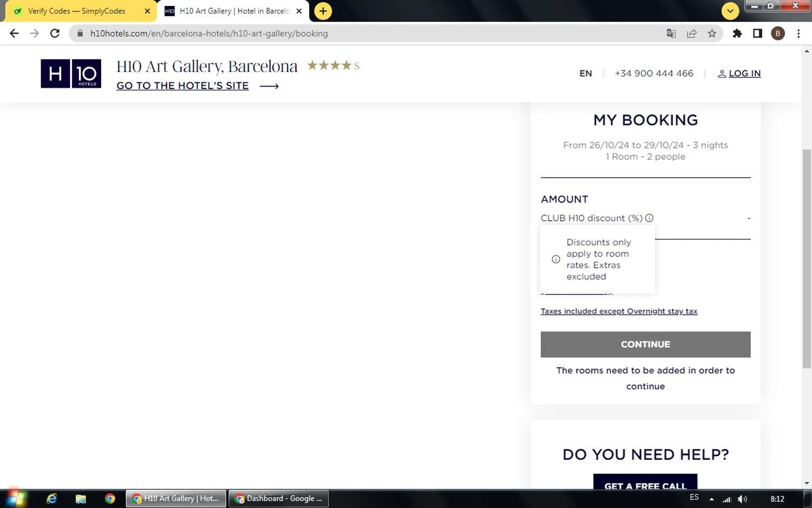This screenshot has width=812, height=508.
Task: Bookmark this page with star icon
Action: tap(712, 34)
